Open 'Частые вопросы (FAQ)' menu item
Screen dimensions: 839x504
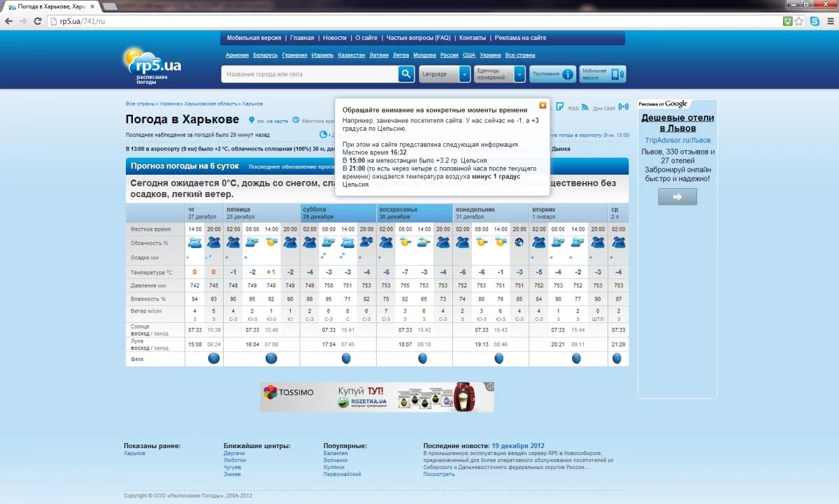(419, 38)
